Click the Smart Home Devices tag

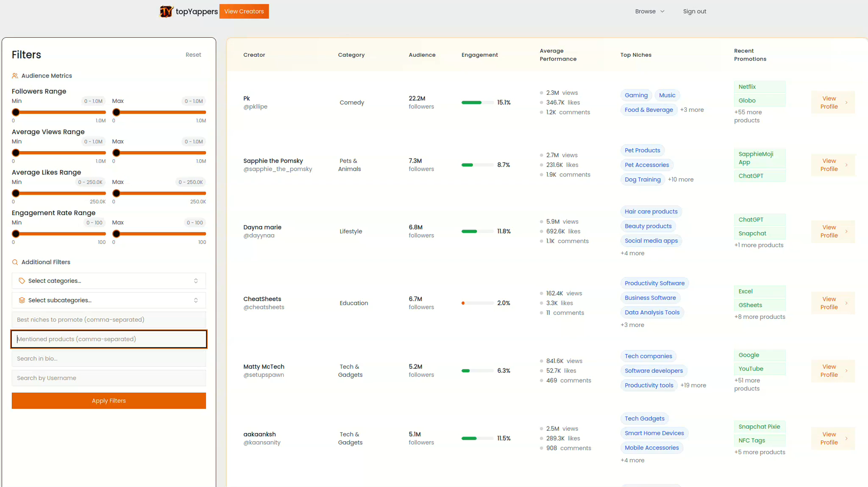click(654, 433)
